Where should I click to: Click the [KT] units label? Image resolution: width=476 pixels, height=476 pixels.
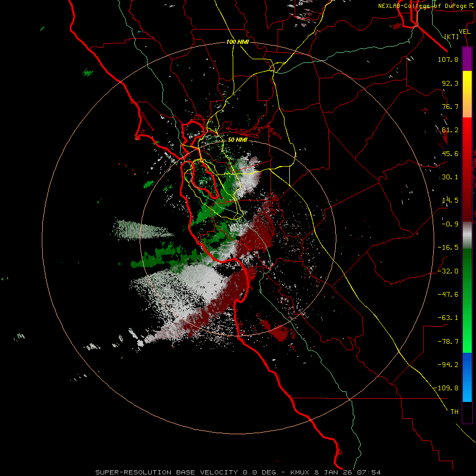[x=452, y=36]
